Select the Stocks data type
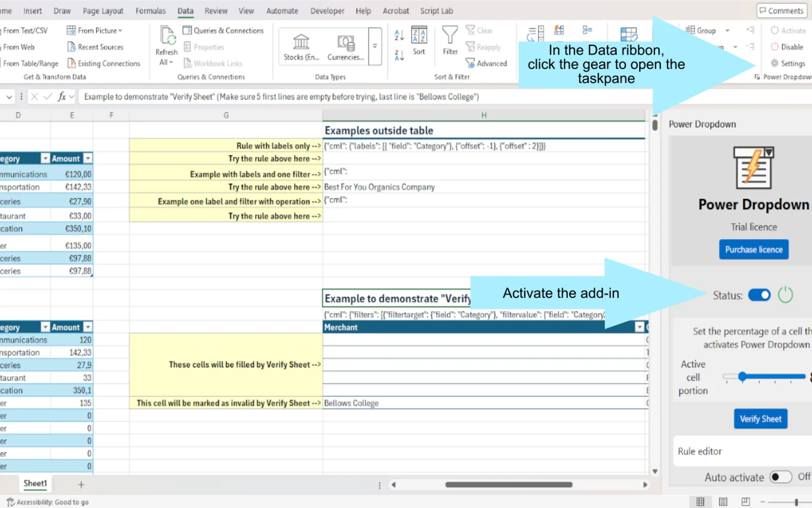This screenshot has height=508, width=812. click(x=301, y=47)
